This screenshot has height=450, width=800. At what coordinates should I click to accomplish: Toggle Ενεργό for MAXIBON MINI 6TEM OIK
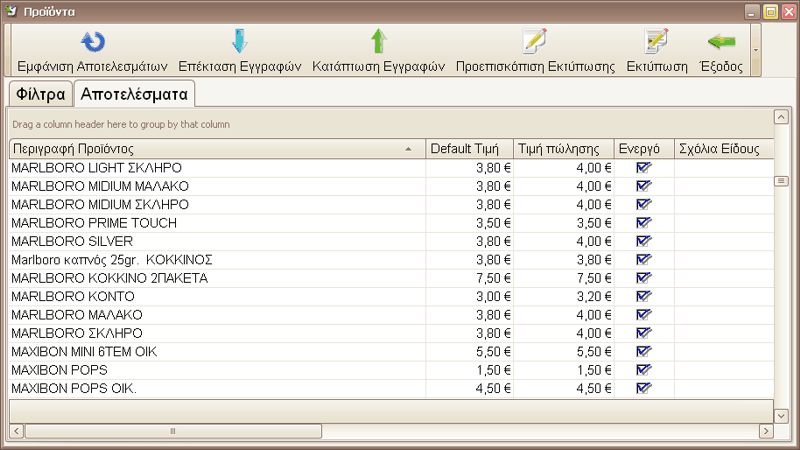pyautogui.click(x=644, y=351)
